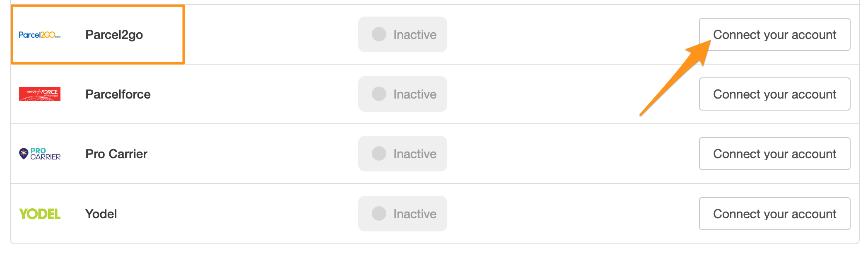The image size is (868, 260).
Task: Click the Parcel2go.com logo
Action: point(40,35)
